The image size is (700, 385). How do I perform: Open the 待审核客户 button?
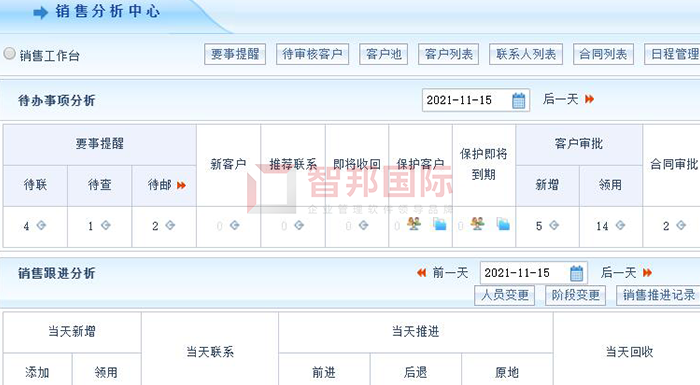(x=312, y=54)
